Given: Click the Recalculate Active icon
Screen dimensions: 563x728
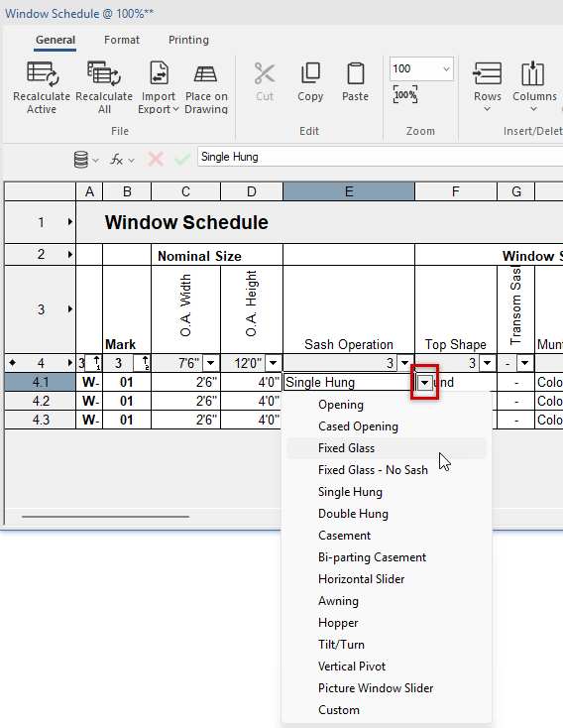Looking at the screenshot, I should (x=42, y=73).
